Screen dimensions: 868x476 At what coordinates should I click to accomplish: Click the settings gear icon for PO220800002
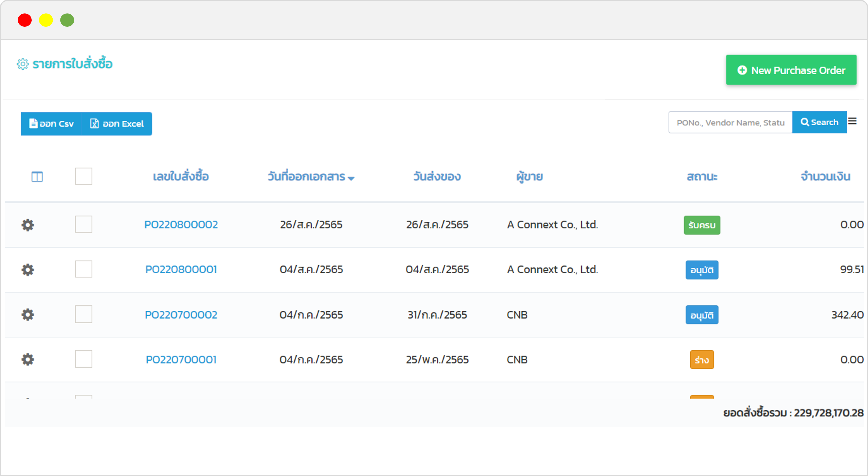point(28,224)
